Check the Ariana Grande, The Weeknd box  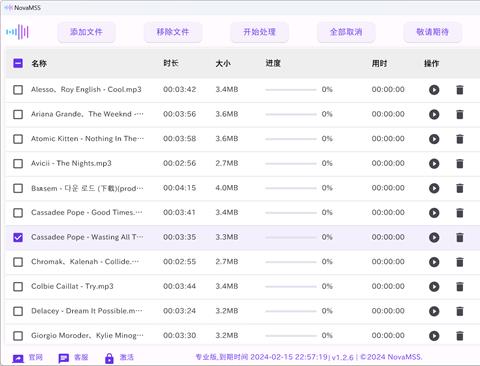(18, 114)
